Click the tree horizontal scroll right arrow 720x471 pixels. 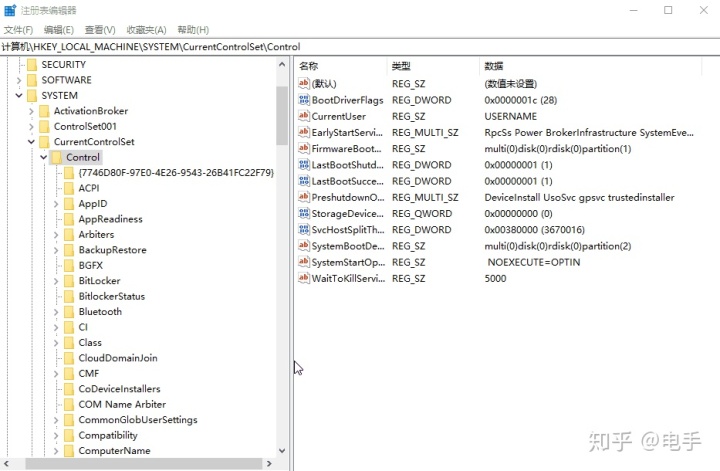coord(270,464)
